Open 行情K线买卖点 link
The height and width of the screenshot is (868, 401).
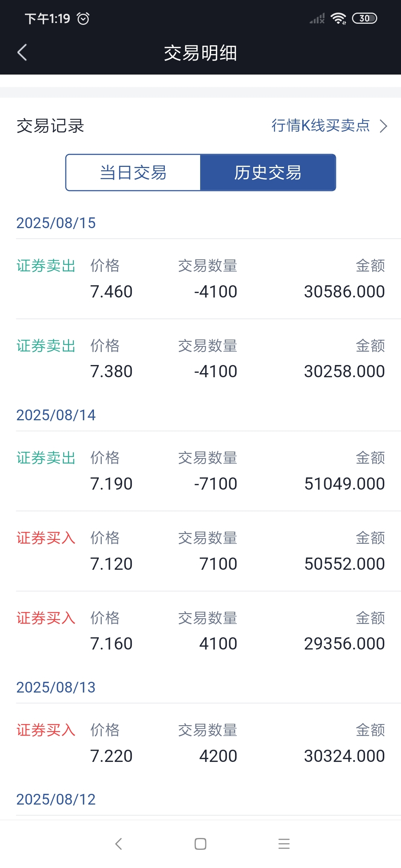321,126
